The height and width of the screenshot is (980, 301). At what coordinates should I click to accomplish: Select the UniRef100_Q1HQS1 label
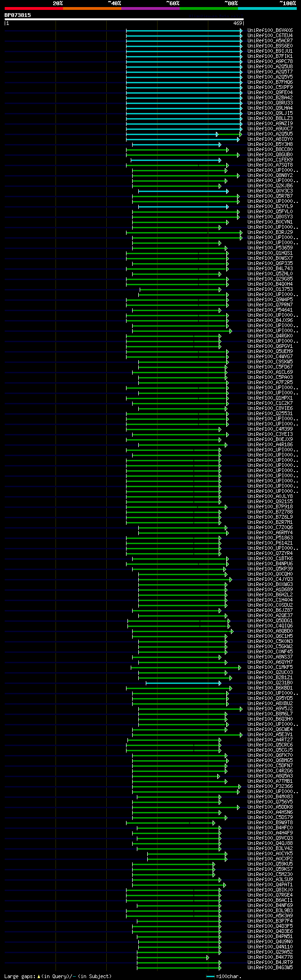[x=270, y=253]
